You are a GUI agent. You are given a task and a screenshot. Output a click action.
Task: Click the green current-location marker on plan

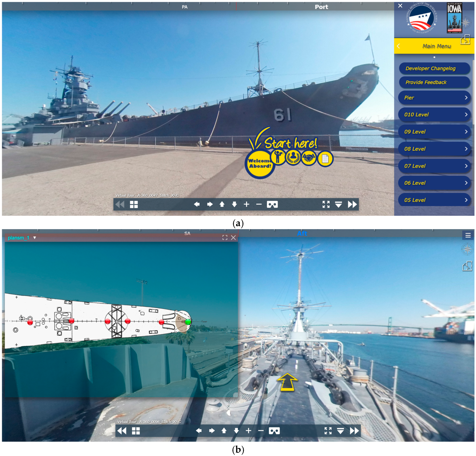(188, 322)
